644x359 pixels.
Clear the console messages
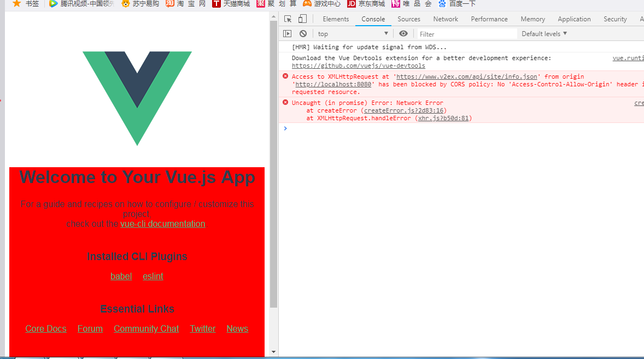303,33
